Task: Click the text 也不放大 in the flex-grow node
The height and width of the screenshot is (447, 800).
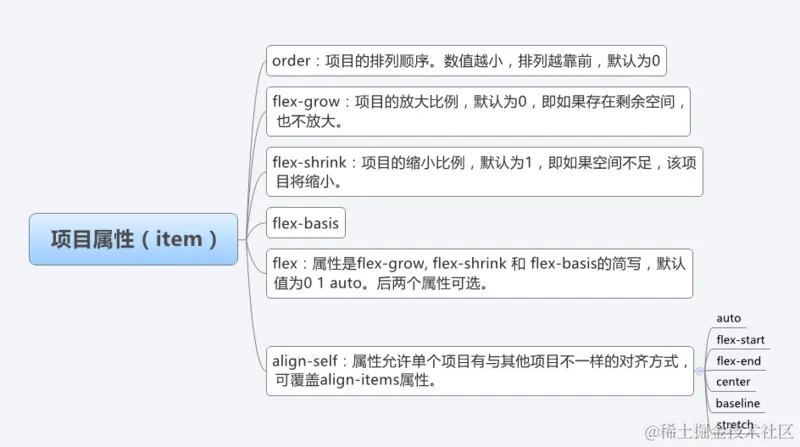Action: [x=305, y=121]
